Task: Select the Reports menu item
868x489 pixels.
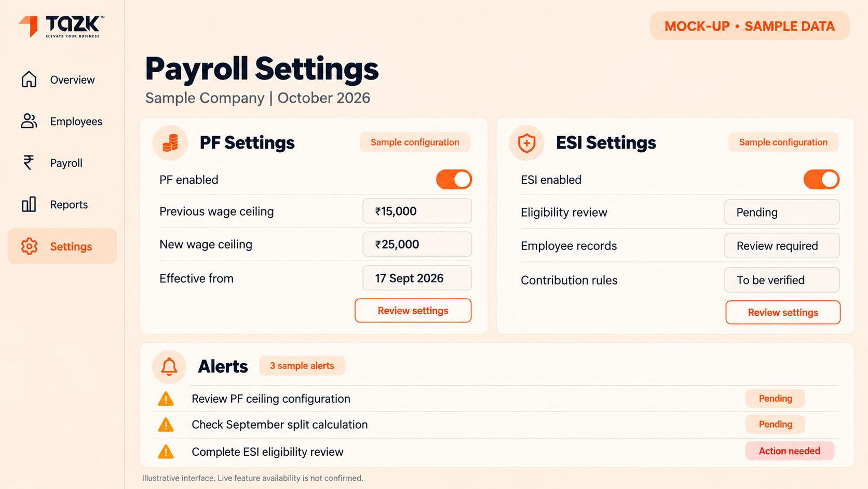Action: pos(62,204)
